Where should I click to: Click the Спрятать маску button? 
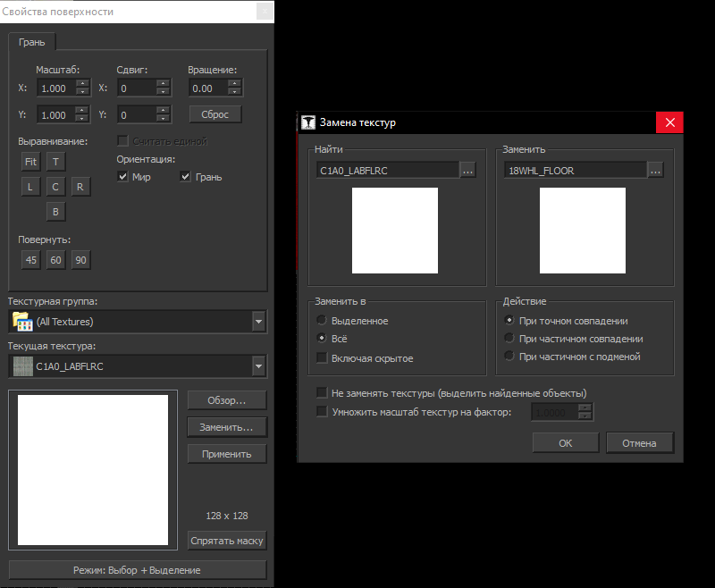227,541
